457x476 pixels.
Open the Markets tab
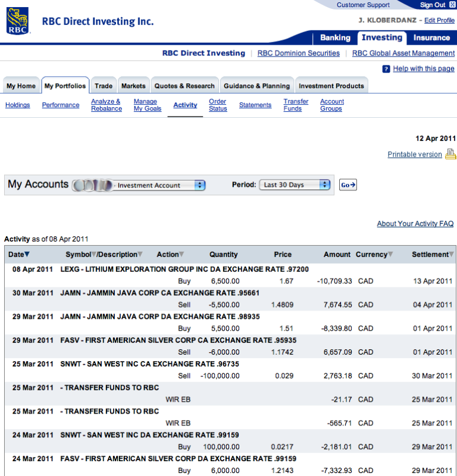point(133,86)
